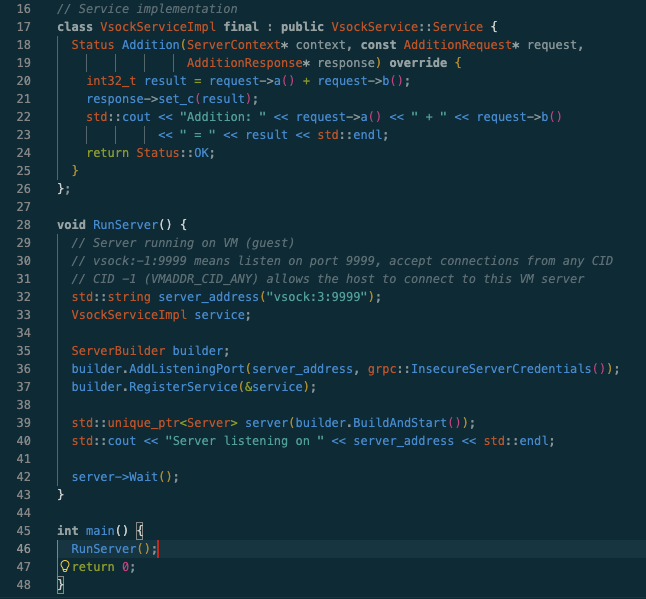Screen dimensions: 646x599
Task: Click the RunServer function definition name on line 28
Action: point(126,225)
